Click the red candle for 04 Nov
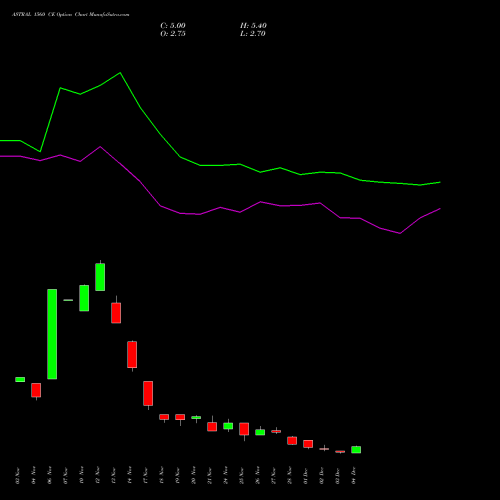500x500 pixels. [36, 390]
